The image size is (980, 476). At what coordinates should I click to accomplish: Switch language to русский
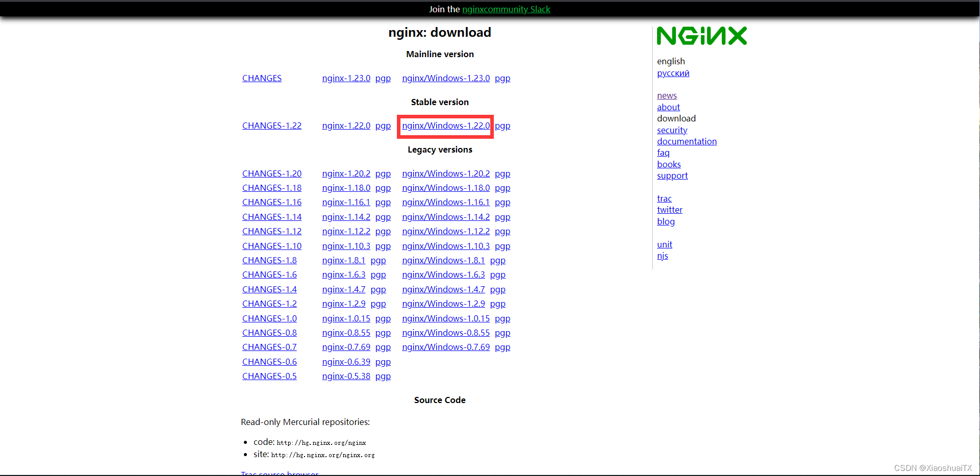(673, 73)
